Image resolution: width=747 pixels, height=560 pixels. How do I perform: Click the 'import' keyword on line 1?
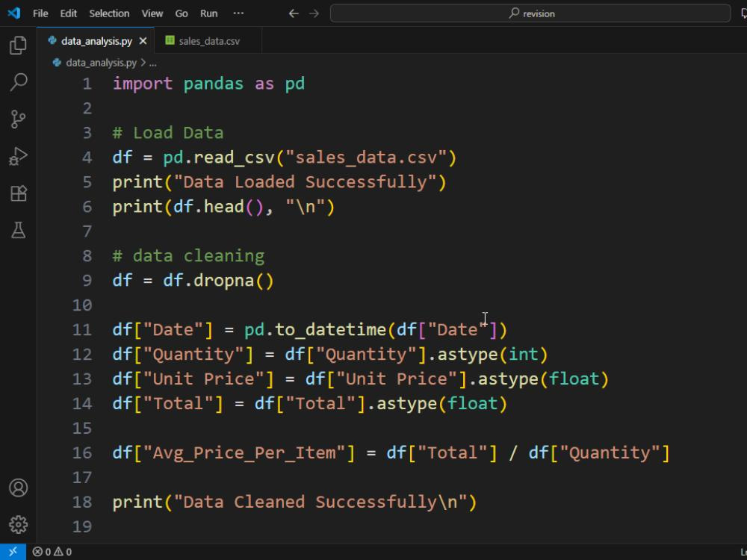(143, 84)
